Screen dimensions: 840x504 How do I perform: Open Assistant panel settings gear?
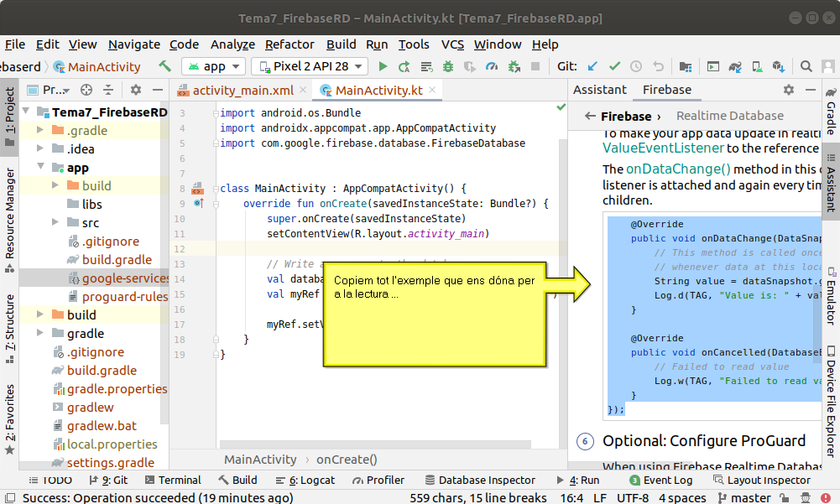point(789,90)
